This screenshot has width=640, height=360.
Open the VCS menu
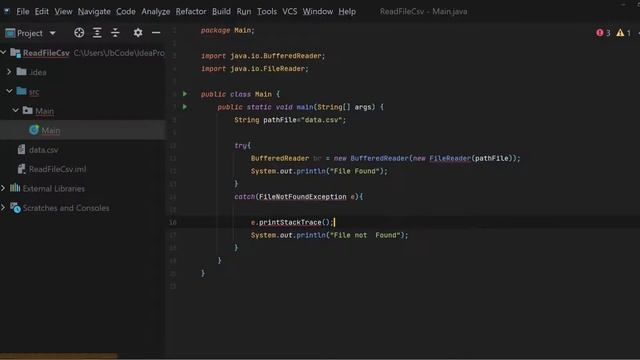(289, 11)
